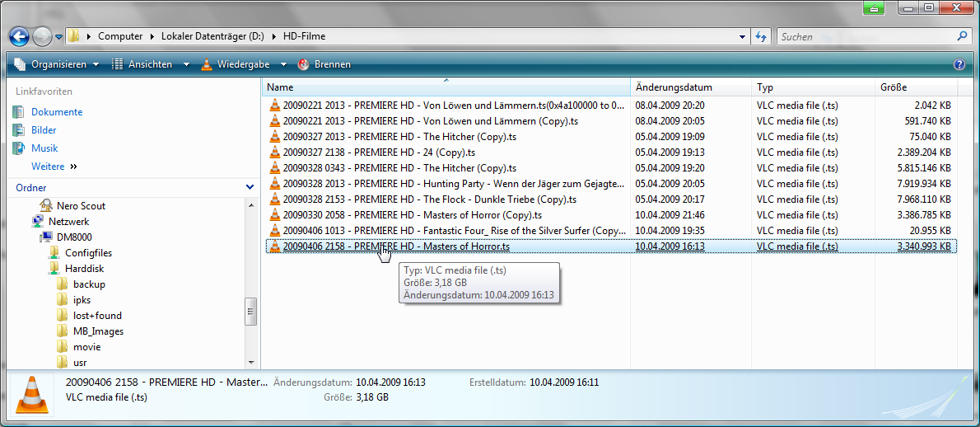Open the Ansichten dropdown arrow
The image size is (980, 427).
[x=186, y=64]
